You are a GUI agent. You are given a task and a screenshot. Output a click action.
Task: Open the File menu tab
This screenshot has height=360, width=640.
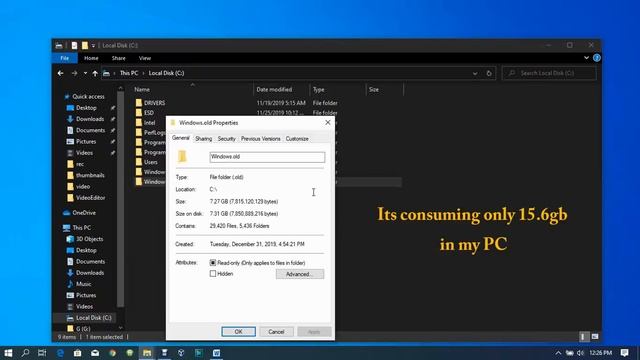point(64,58)
